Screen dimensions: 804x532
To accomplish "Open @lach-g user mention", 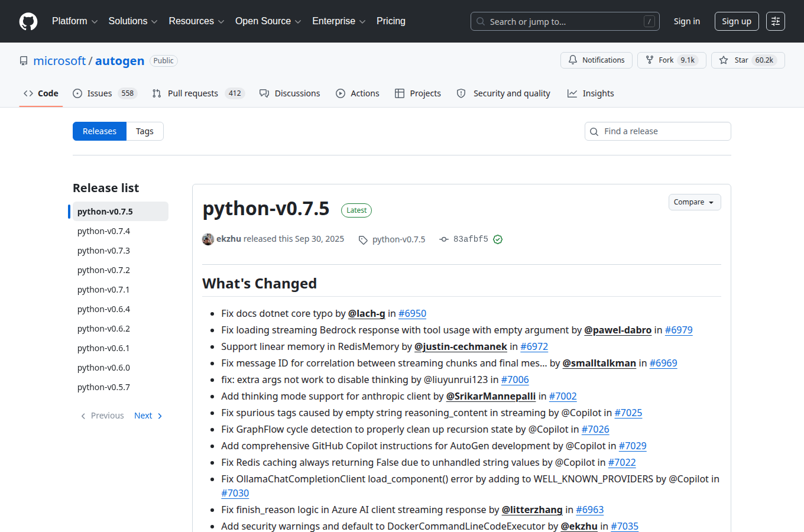I will [x=367, y=314].
